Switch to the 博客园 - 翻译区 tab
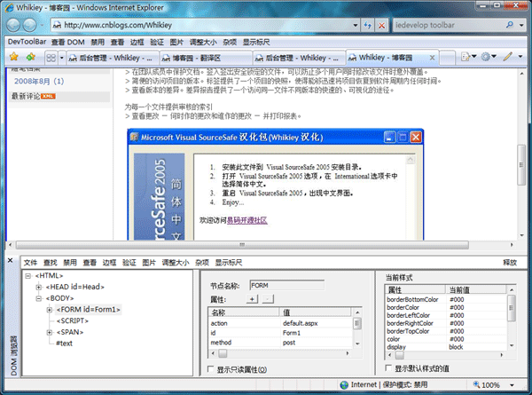Viewport: 532px width, 395px height. (206, 58)
